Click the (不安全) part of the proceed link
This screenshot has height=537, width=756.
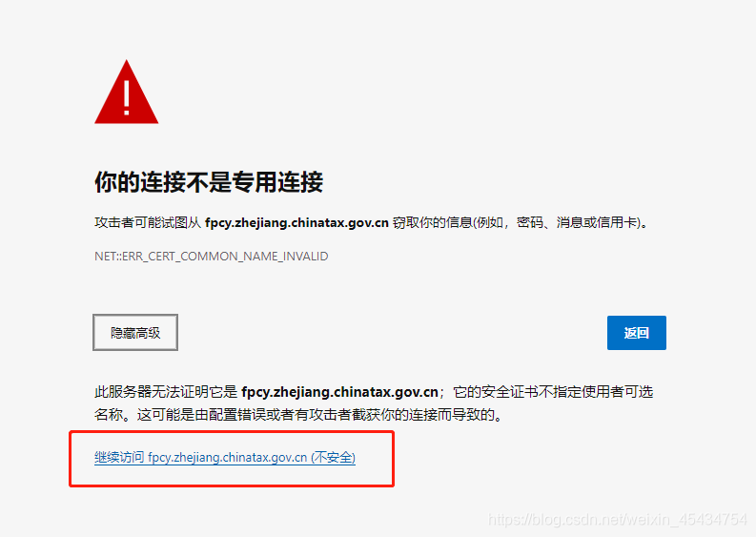pos(333,458)
